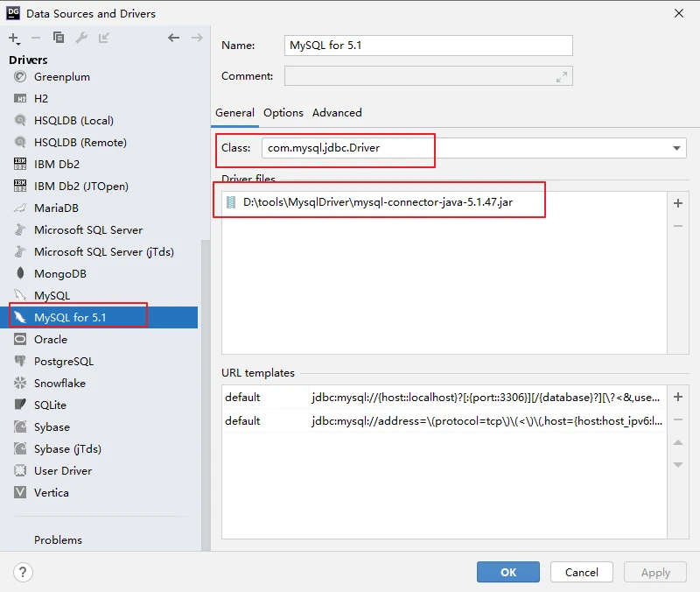Add a new URL template
Screen dimensions: 700x592
coord(677,397)
